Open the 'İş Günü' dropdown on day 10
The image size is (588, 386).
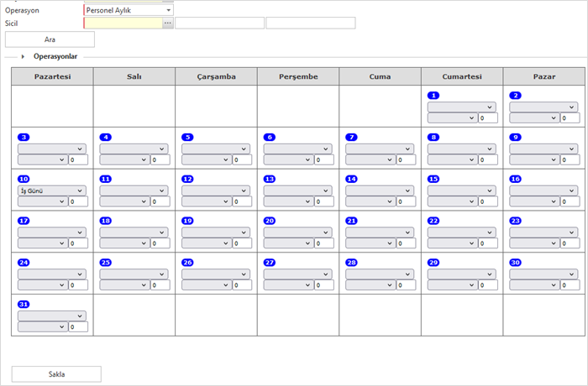[51, 190]
